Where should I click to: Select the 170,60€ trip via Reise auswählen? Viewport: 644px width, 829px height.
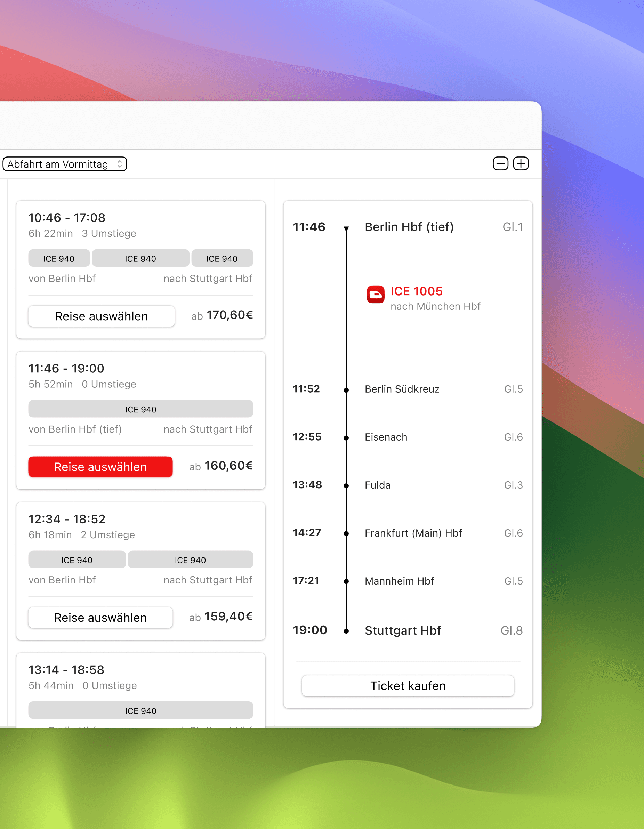pos(101,316)
